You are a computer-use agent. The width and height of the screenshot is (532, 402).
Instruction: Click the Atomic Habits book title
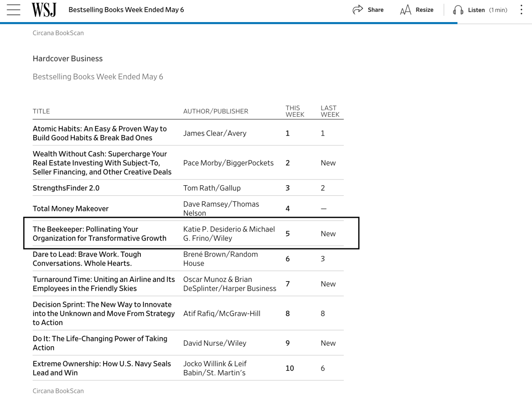coord(100,133)
